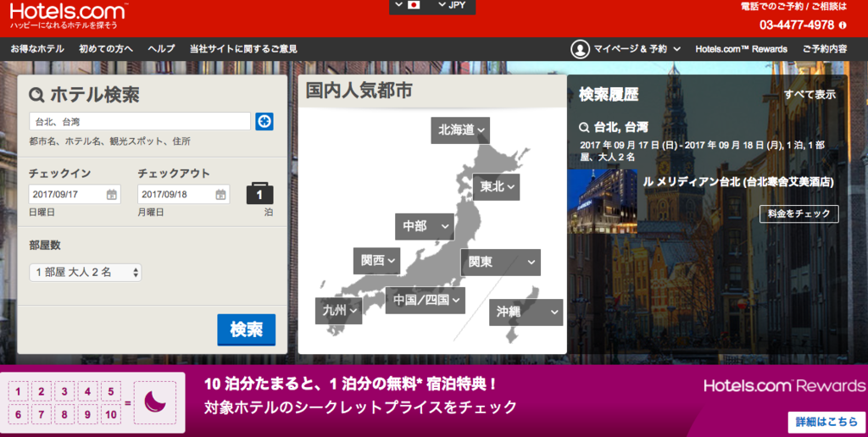Expand the 東北 region dropdown

click(496, 187)
